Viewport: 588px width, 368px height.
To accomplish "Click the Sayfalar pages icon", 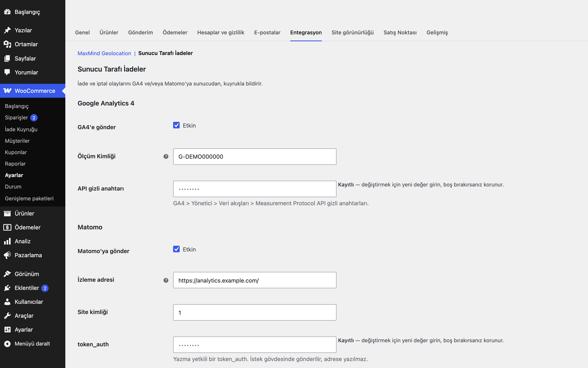I will (7, 58).
